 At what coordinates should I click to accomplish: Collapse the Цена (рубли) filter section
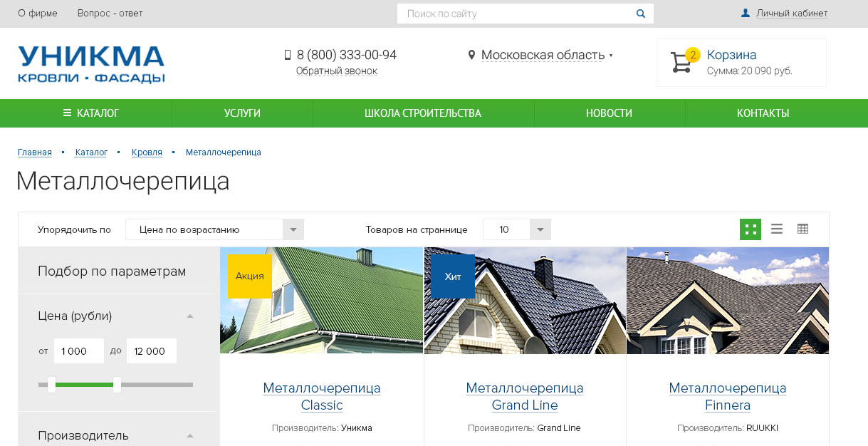(x=189, y=316)
